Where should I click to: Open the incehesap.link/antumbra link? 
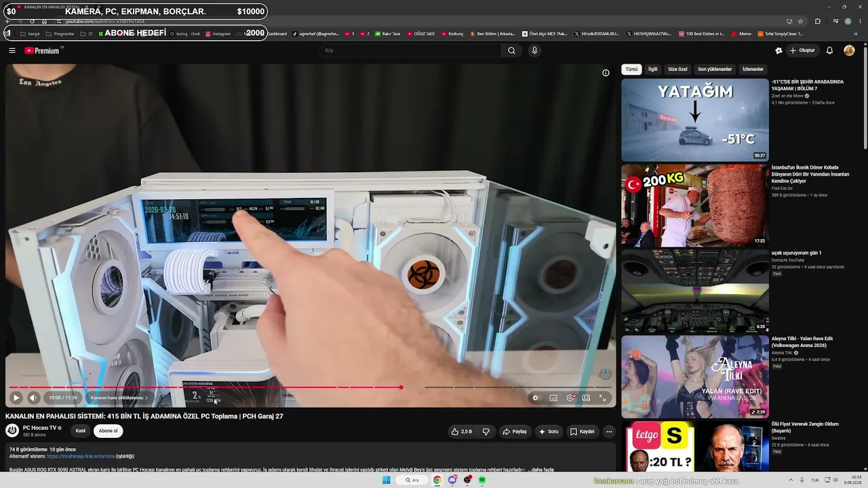tap(81, 456)
